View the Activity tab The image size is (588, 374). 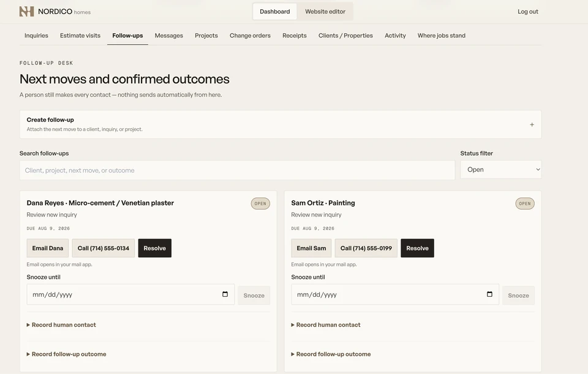click(395, 36)
